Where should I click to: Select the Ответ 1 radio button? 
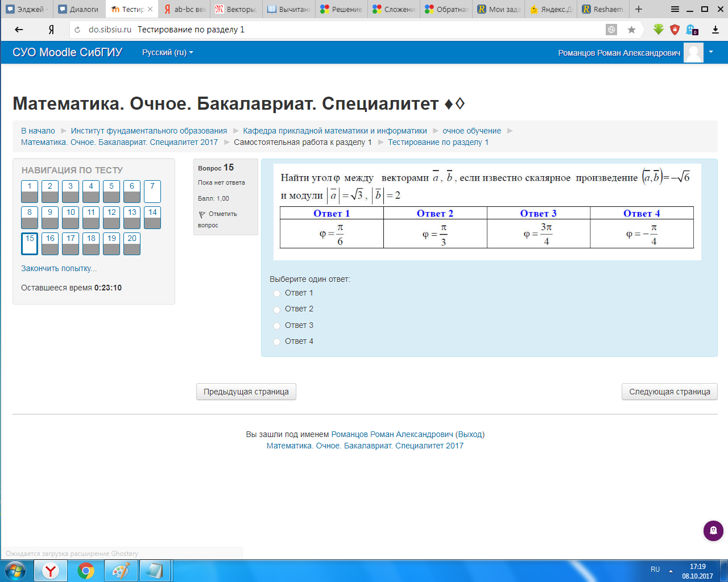click(277, 293)
